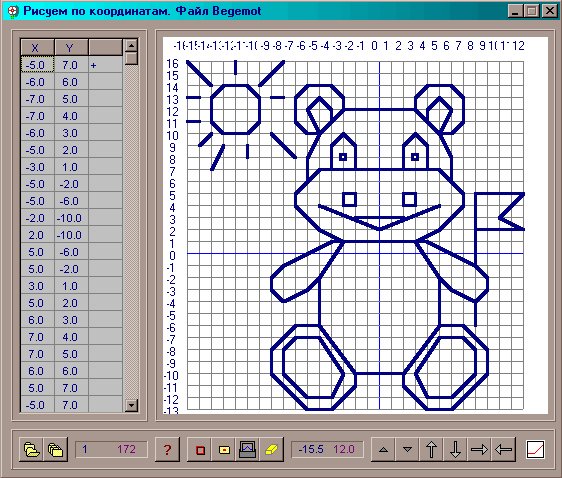This screenshot has width=562, height=478.
Task: Open help via red question mark
Action: pos(167,449)
